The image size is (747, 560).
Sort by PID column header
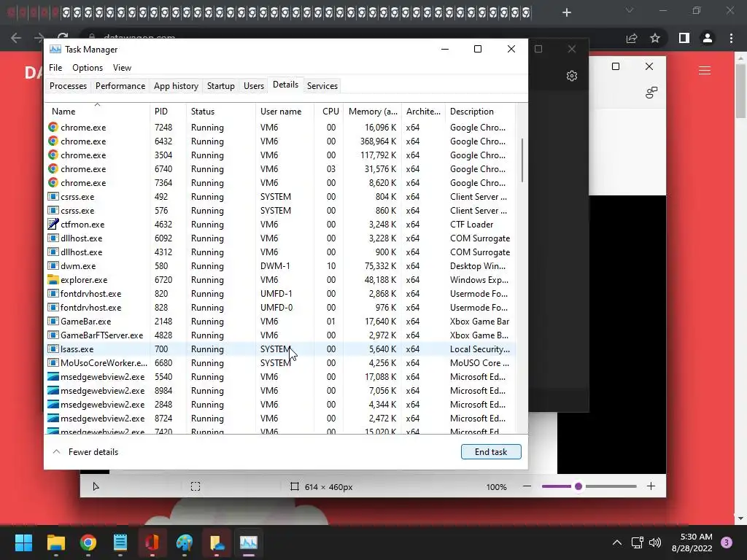pos(168,111)
